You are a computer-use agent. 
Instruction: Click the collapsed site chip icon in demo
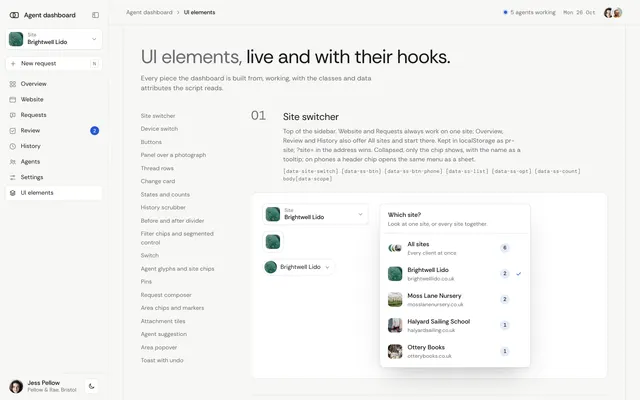pyautogui.click(x=273, y=242)
